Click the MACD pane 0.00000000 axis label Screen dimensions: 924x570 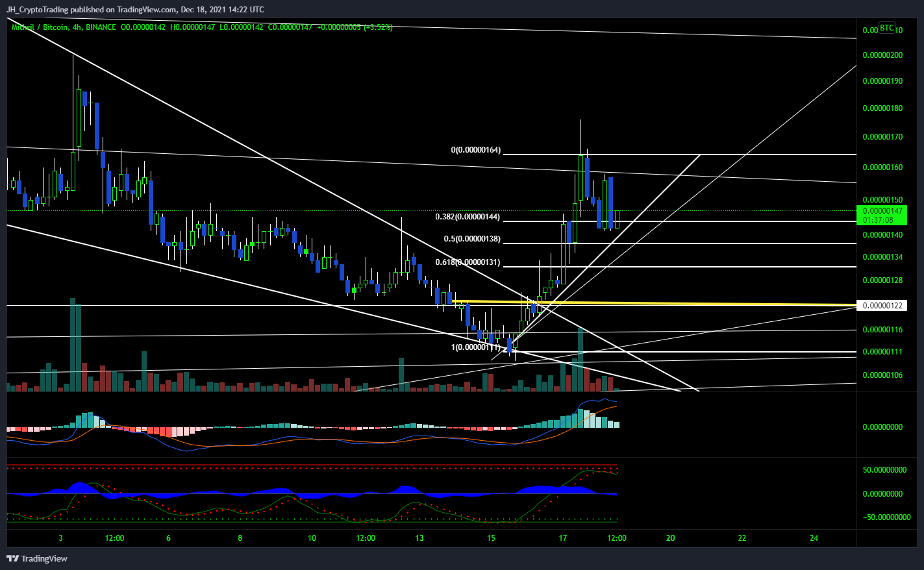coord(882,427)
